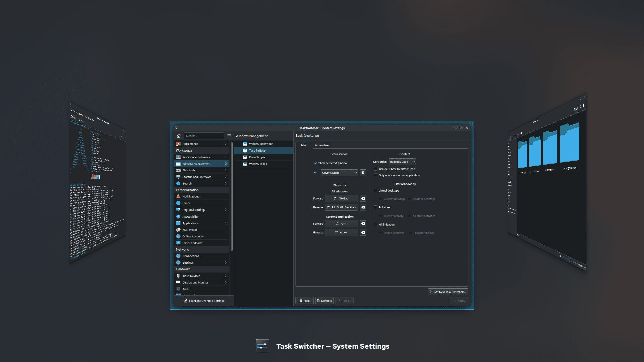Enable Activities filter checkbox

(375, 207)
